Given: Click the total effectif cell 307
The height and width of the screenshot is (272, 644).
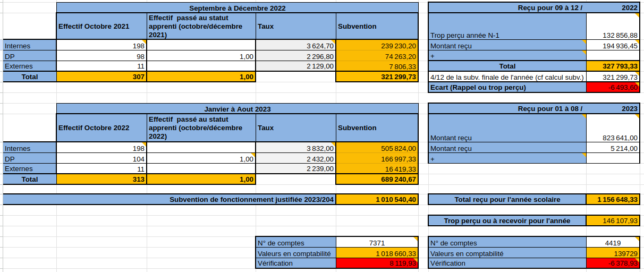Looking at the screenshot, I should pos(101,76).
